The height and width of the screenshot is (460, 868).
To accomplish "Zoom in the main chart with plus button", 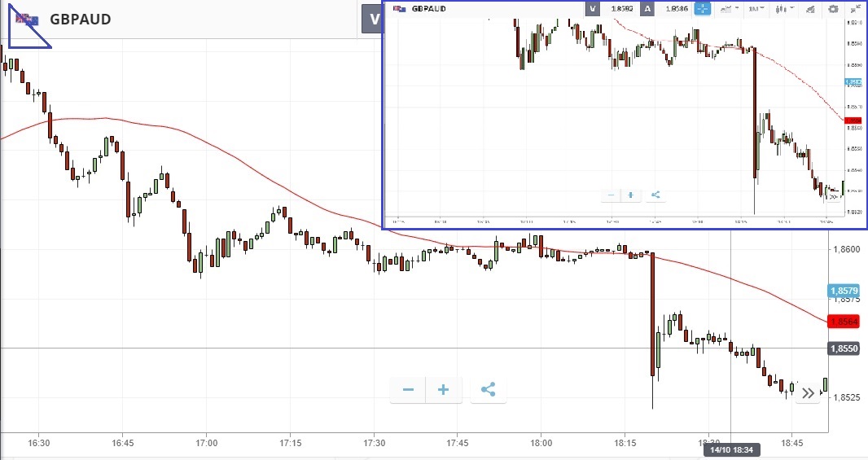I will click(444, 390).
